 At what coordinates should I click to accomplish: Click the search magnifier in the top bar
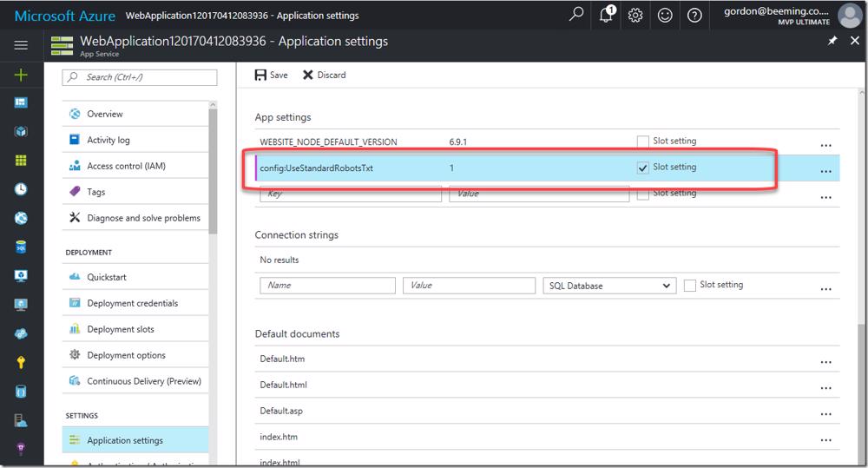576,14
